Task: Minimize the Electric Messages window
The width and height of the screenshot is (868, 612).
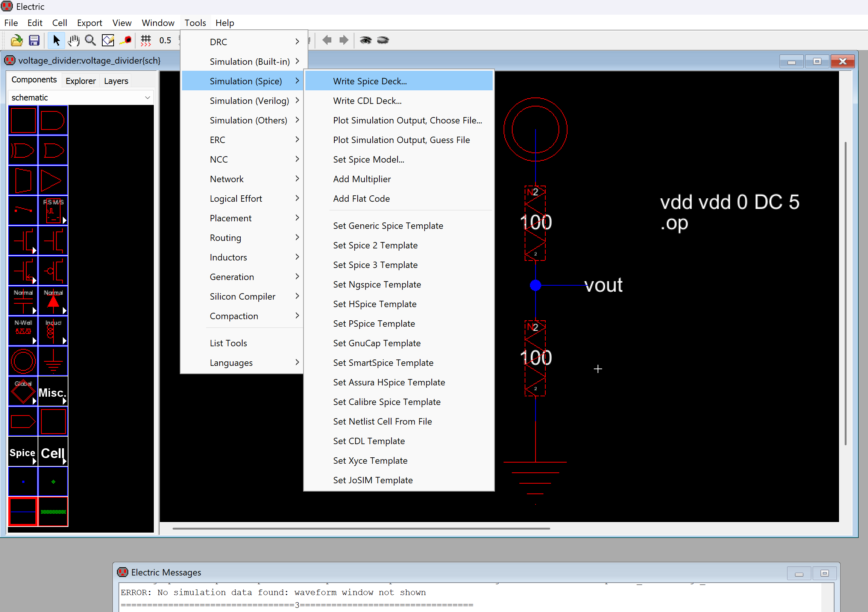Action: click(799, 573)
